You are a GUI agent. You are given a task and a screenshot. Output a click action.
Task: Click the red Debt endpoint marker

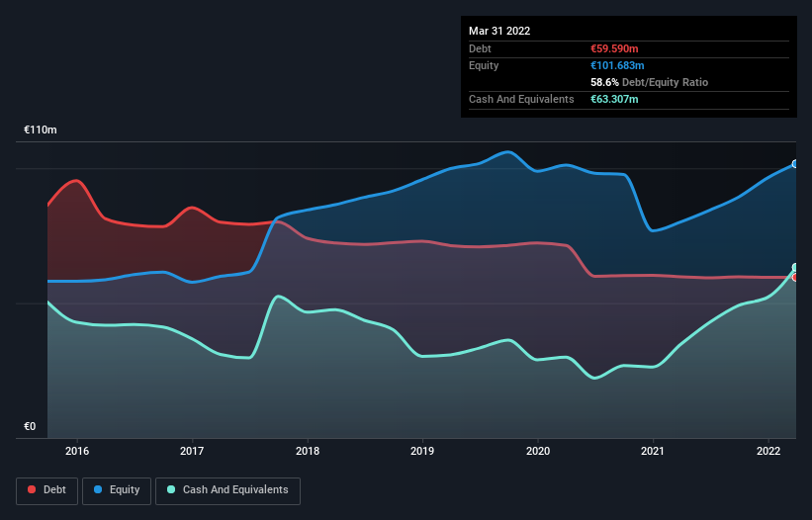[x=795, y=278]
